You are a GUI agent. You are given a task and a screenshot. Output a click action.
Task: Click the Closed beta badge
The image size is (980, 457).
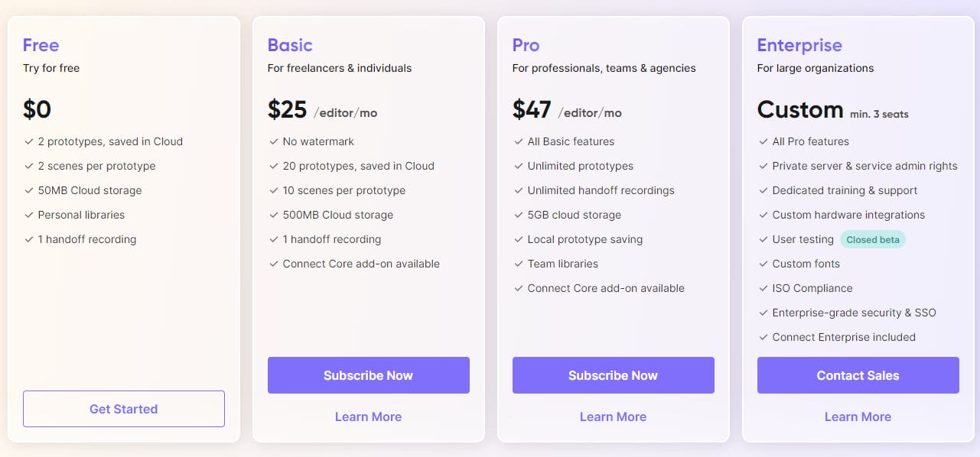click(873, 239)
